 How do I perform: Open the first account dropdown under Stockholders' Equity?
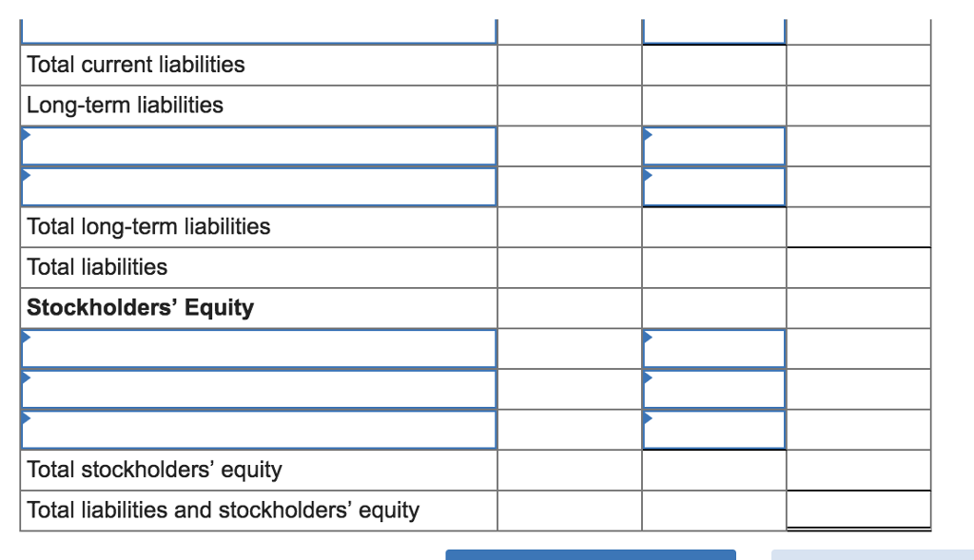click(x=257, y=348)
